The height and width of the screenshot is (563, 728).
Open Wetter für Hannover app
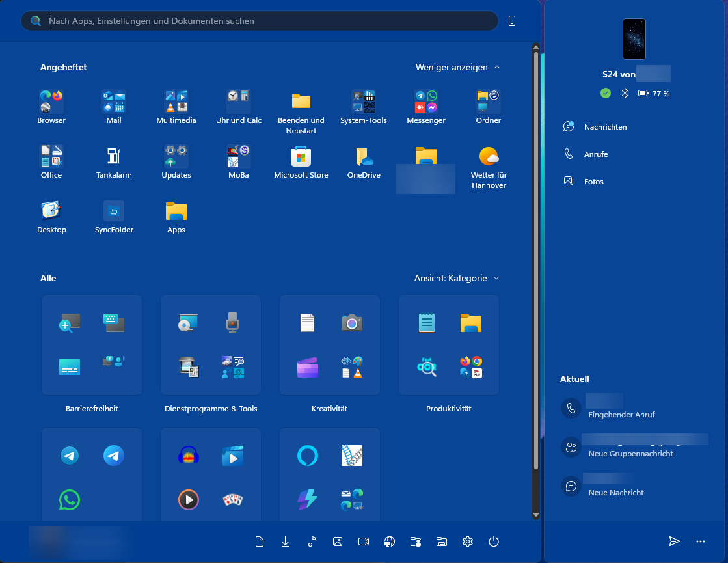(489, 167)
